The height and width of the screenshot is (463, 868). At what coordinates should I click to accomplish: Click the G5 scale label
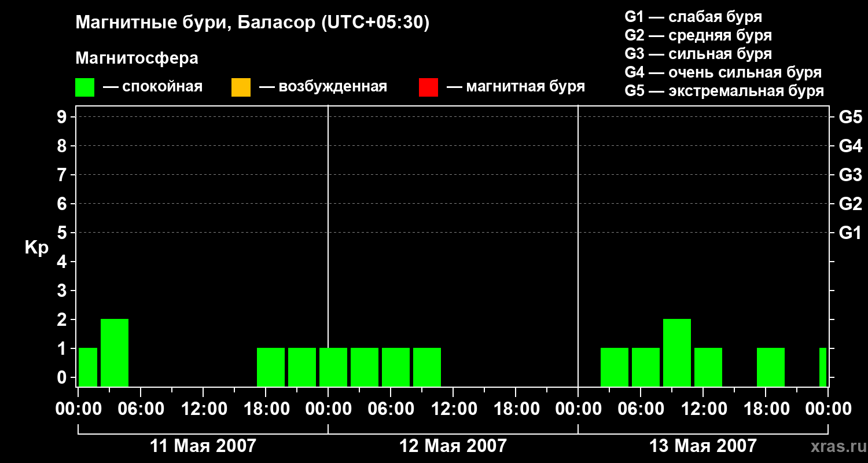point(850,117)
